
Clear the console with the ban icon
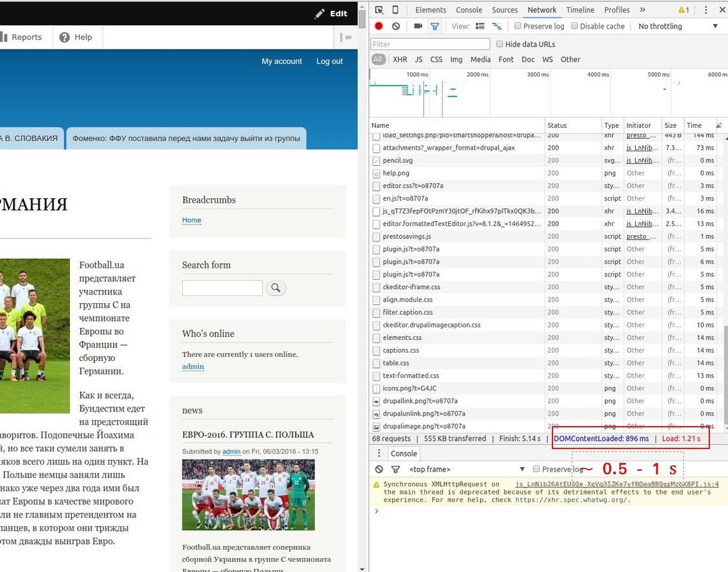coord(379,469)
